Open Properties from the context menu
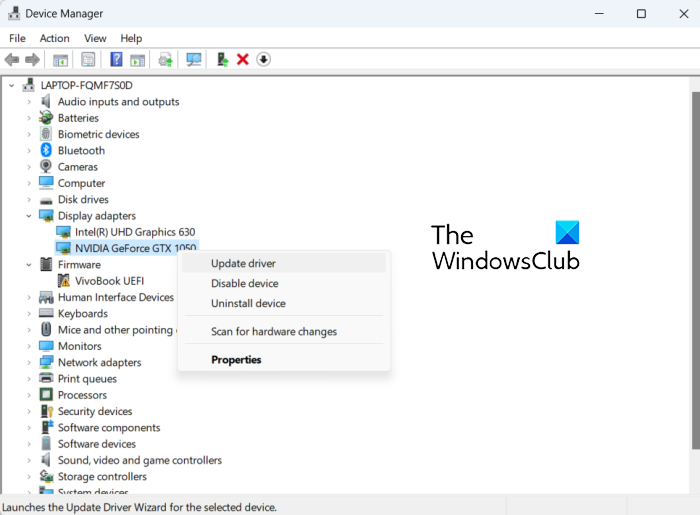This screenshot has height=515, width=700. (284, 360)
